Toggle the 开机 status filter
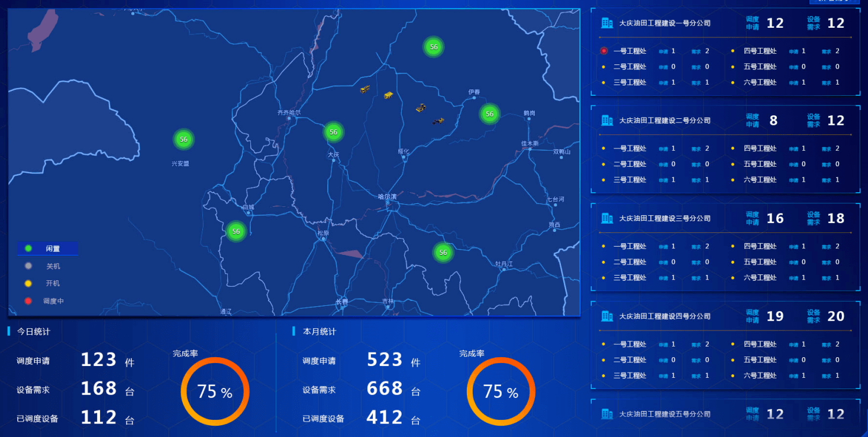This screenshot has height=437, width=868. 47,283
